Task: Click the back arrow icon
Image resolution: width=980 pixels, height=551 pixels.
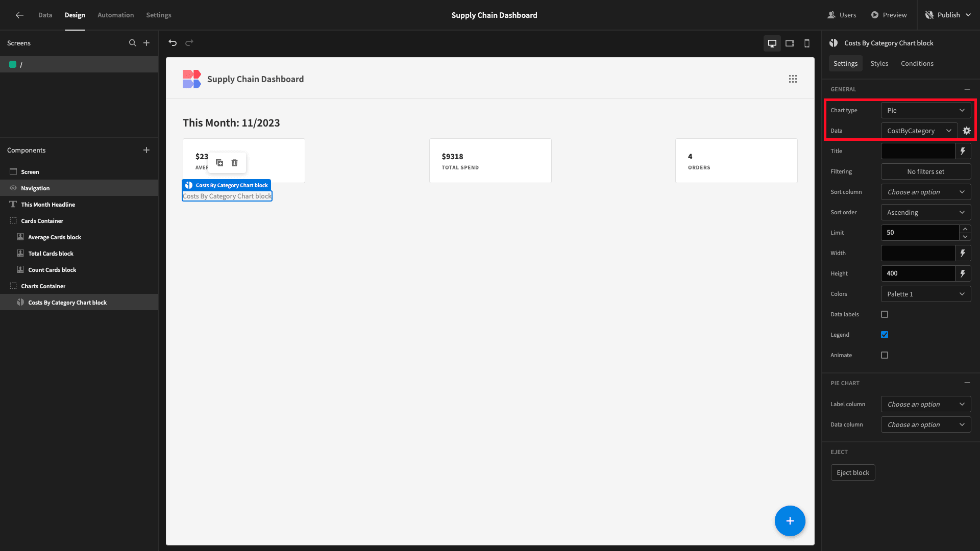Action: (x=19, y=15)
